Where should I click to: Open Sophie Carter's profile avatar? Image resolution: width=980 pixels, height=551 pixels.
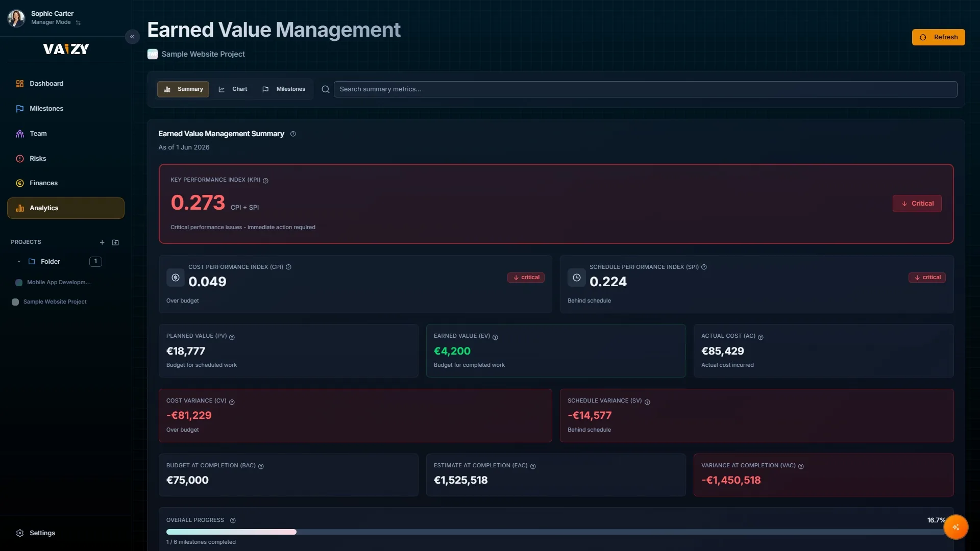[x=16, y=18]
